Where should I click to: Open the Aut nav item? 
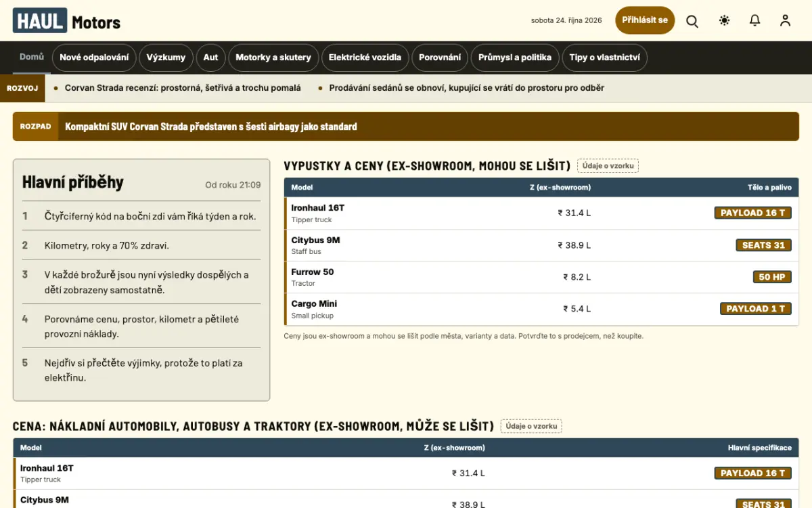[211, 58]
